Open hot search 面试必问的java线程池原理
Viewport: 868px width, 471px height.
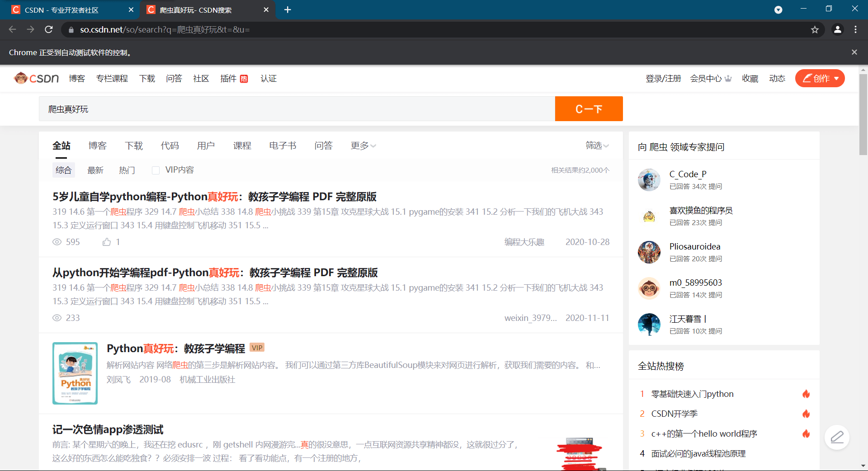(698, 453)
